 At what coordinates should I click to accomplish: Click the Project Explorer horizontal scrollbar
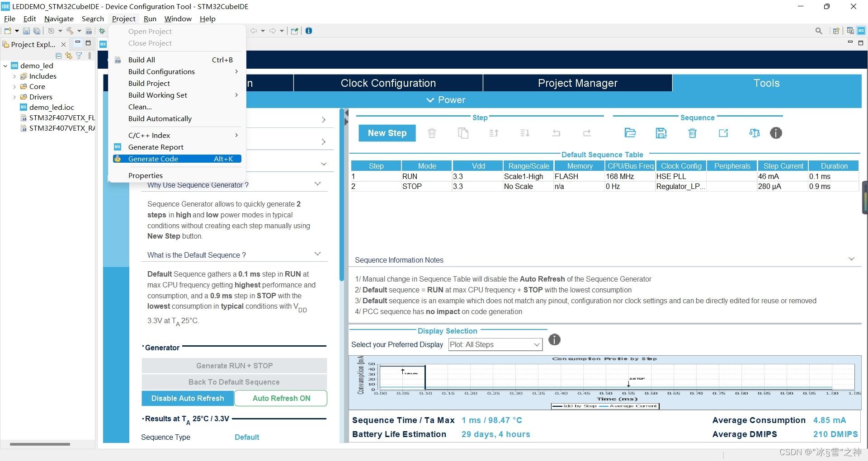pos(40,444)
